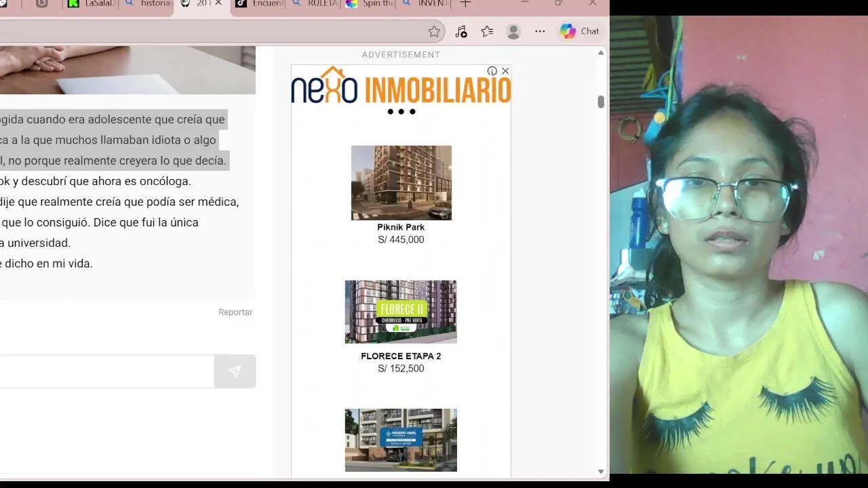This screenshot has height=488, width=868.
Task: Click the Piknik Park title
Action: click(x=401, y=227)
